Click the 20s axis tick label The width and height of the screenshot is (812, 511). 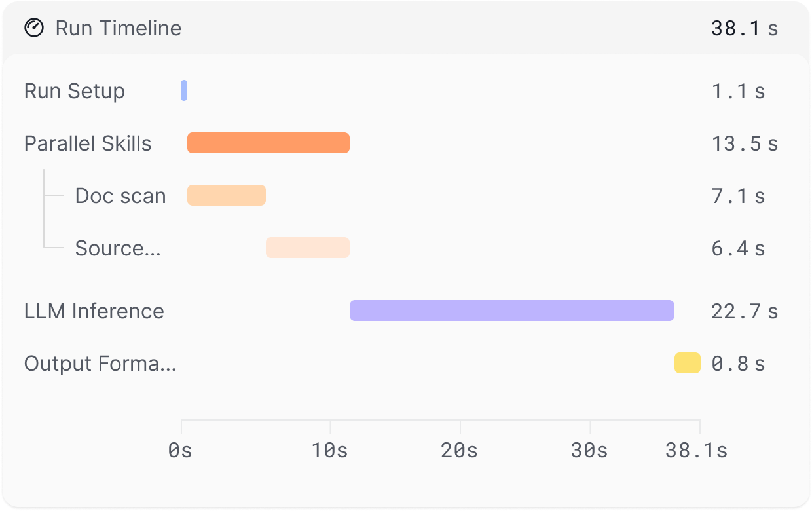(x=459, y=451)
